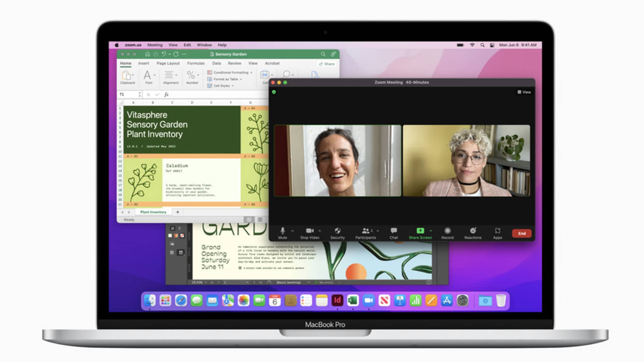Select column C header in Excel
Viewport: 644px width, 362px height.
[172, 103]
